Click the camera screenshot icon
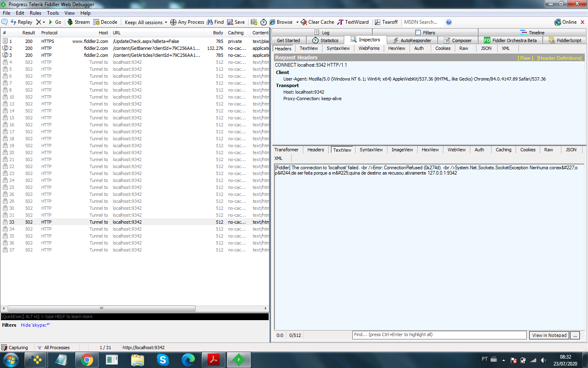Image resolution: width=588 pixels, height=368 pixels. point(254,22)
